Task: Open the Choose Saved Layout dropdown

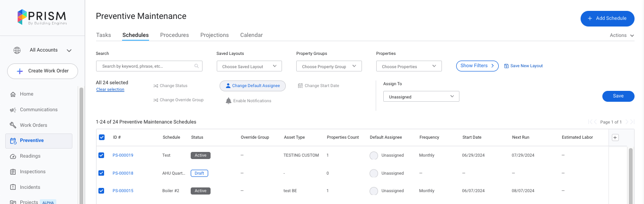Action: 249,66
